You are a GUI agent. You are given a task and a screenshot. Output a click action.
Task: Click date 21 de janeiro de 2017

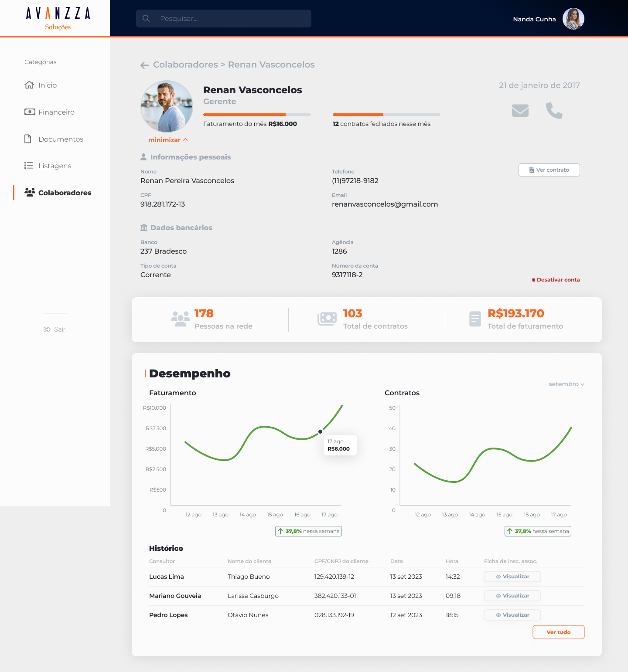point(539,85)
